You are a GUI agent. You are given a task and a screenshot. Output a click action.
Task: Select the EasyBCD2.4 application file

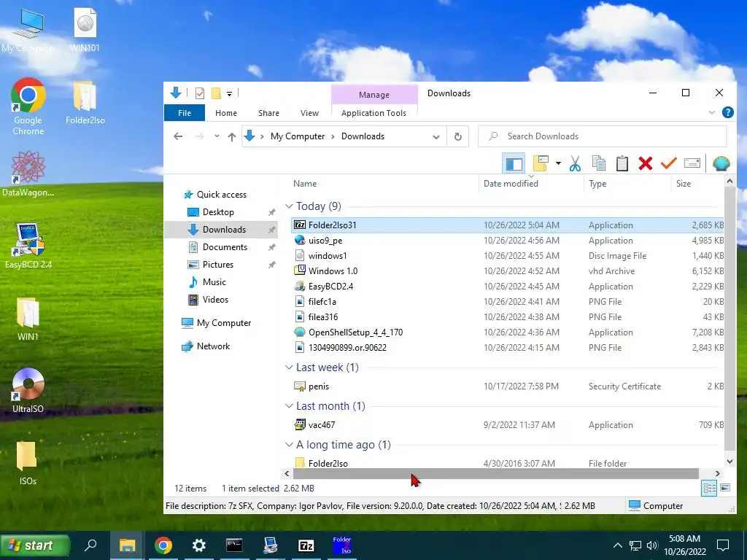(x=330, y=286)
